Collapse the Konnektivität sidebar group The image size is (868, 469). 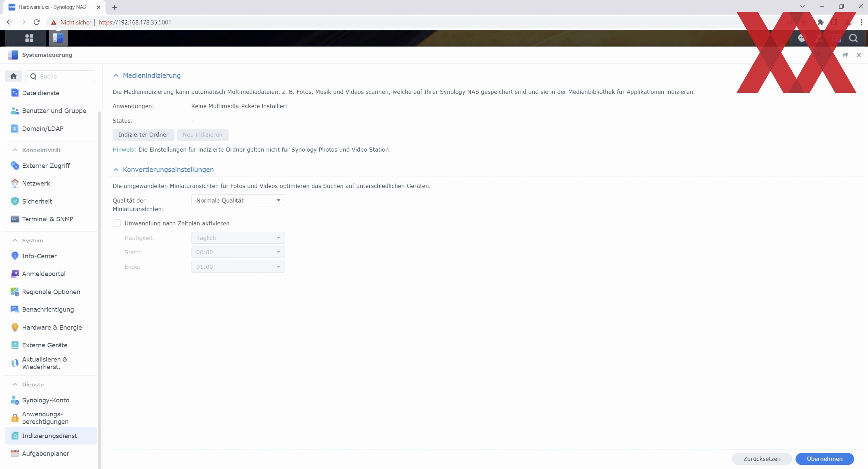click(x=15, y=150)
